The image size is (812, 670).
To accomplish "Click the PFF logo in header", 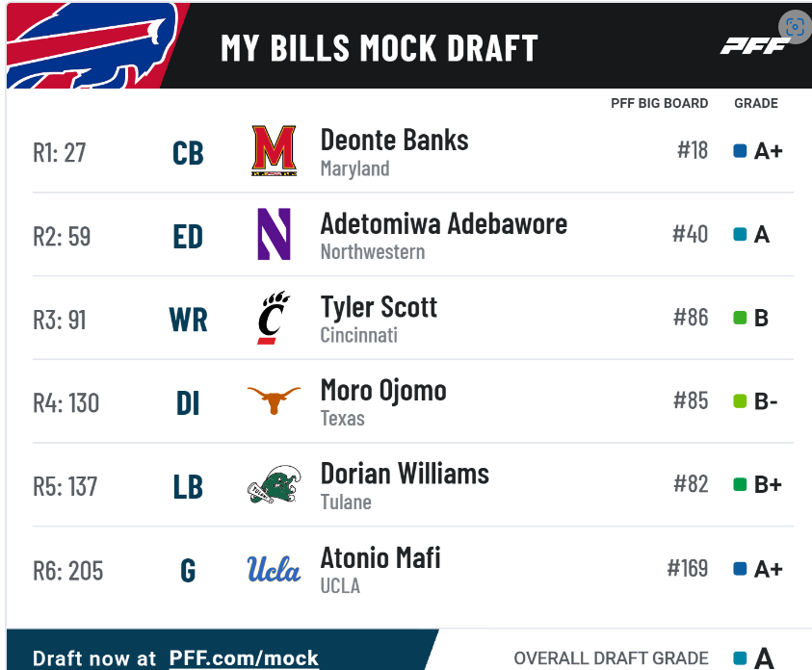I will point(754,46).
